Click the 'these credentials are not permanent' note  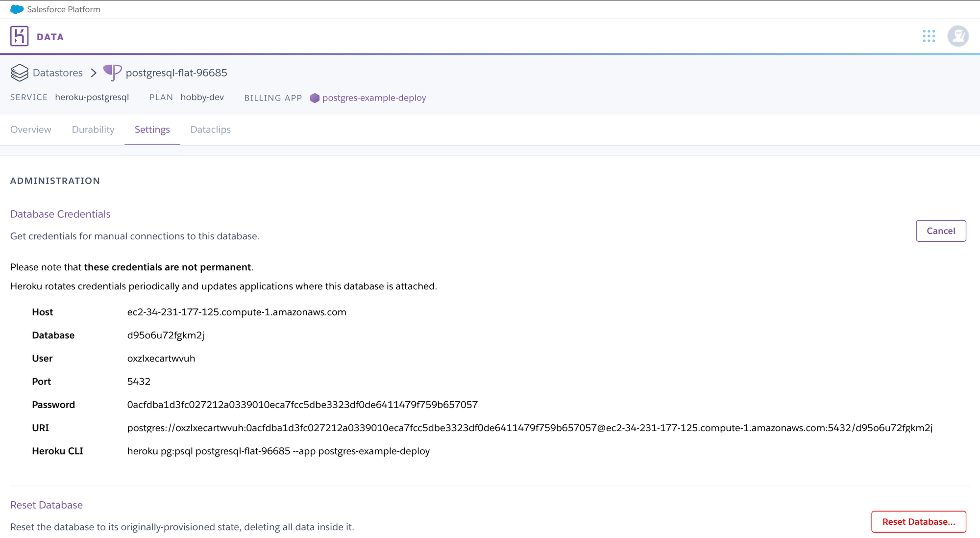pos(168,267)
